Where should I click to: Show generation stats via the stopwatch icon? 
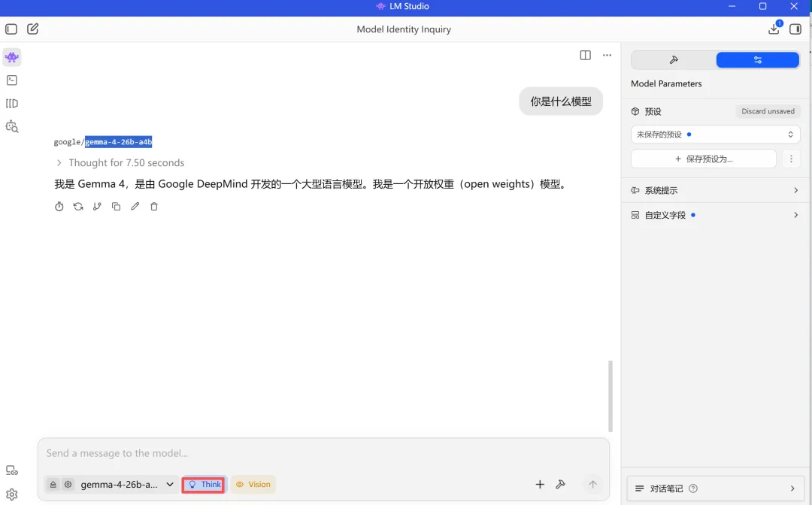59,207
